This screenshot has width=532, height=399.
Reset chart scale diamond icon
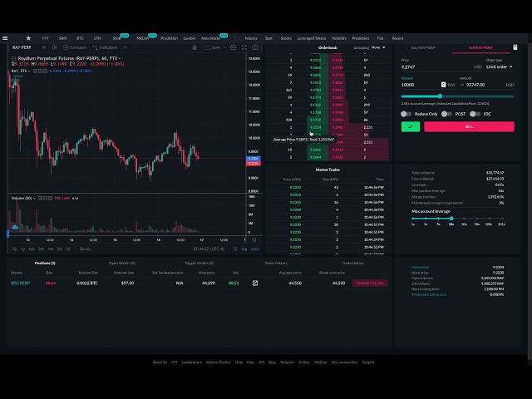pos(254,240)
